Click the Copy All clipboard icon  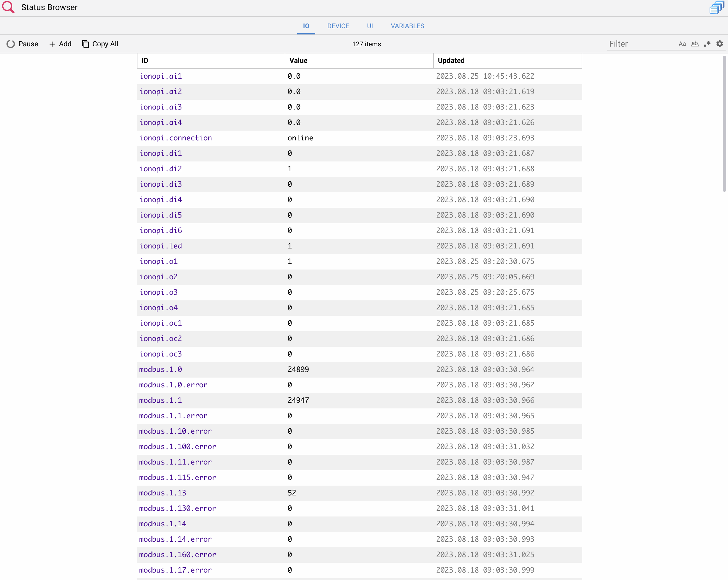pyautogui.click(x=86, y=44)
